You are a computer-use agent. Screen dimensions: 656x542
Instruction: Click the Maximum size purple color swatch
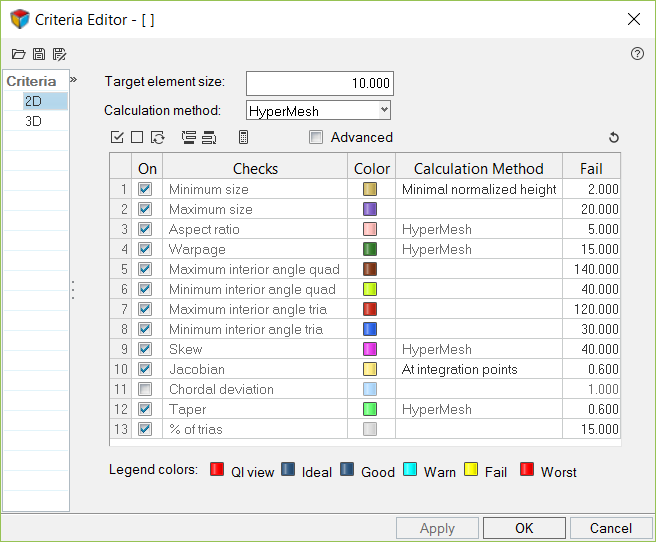coord(370,209)
